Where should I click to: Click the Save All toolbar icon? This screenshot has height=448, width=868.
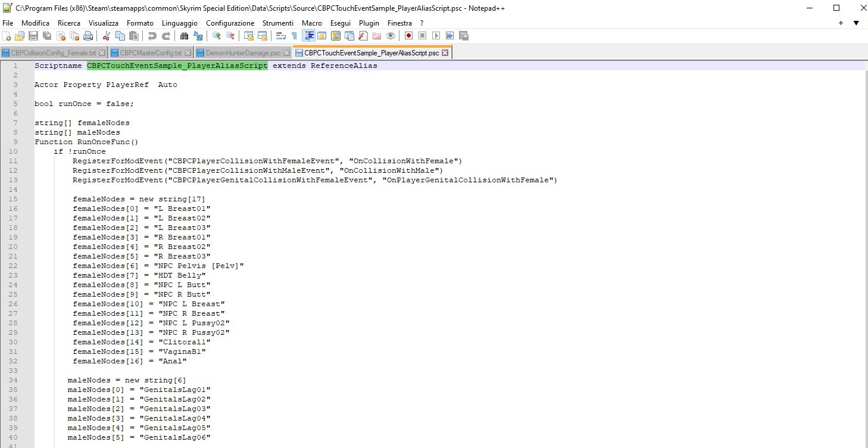coord(48,36)
